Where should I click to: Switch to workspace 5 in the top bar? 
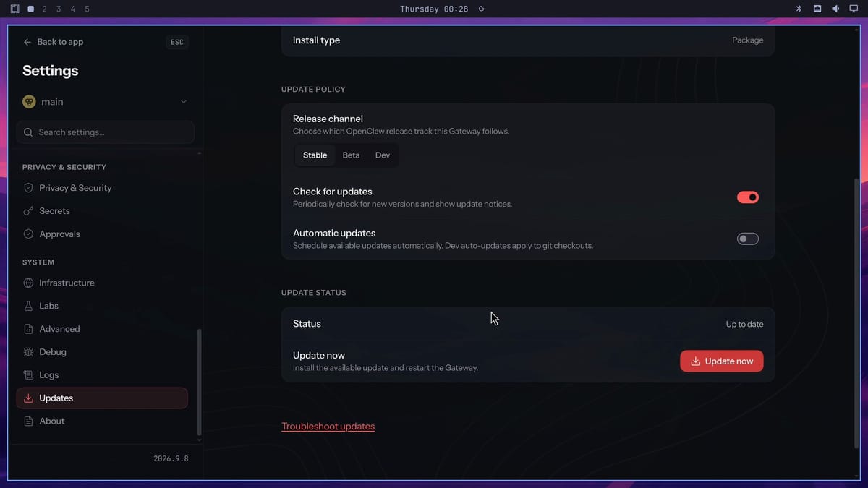[88, 9]
